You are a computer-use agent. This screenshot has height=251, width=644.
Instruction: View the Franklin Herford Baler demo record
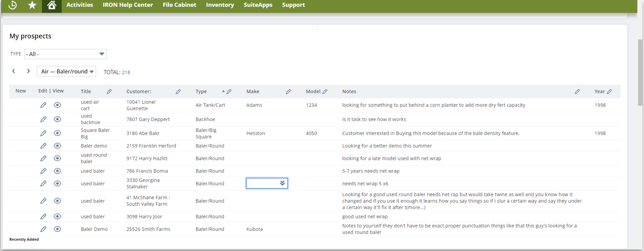pyautogui.click(x=57, y=146)
